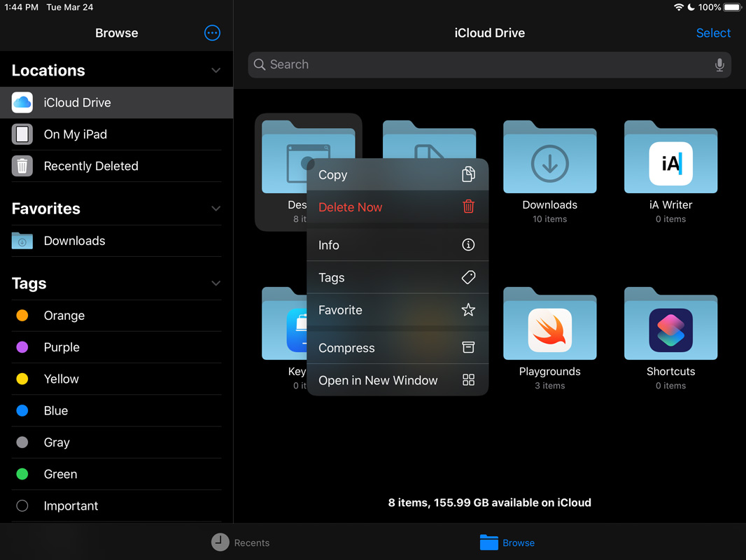746x560 pixels.
Task: Switch to the Recents tab
Action: pyautogui.click(x=241, y=542)
